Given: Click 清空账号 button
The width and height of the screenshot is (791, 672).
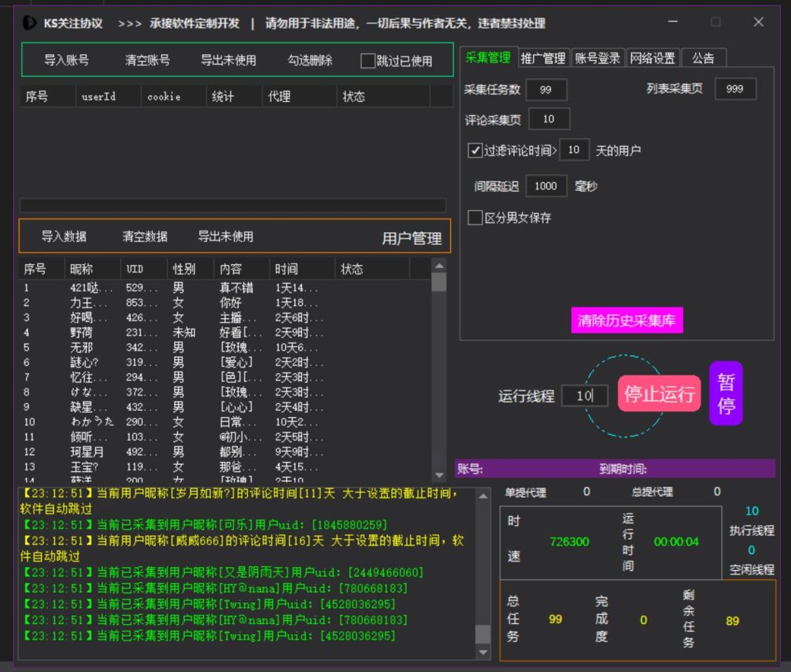Looking at the screenshot, I should 148,60.
